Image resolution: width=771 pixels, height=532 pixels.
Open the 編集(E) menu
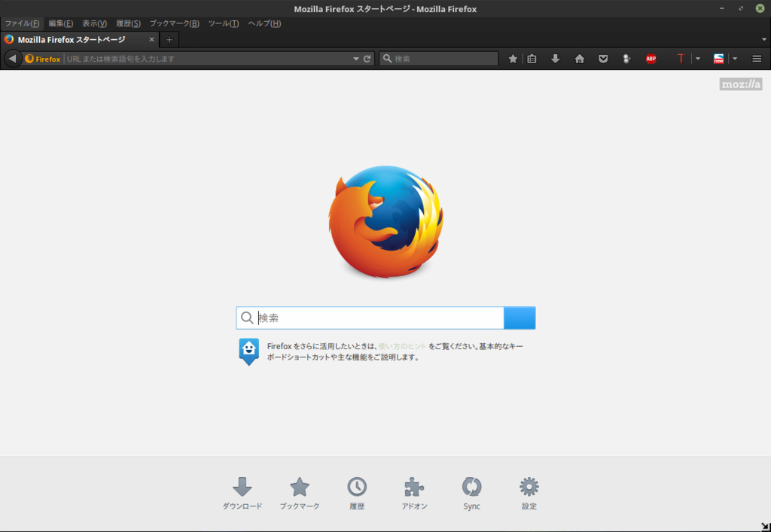click(x=60, y=23)
